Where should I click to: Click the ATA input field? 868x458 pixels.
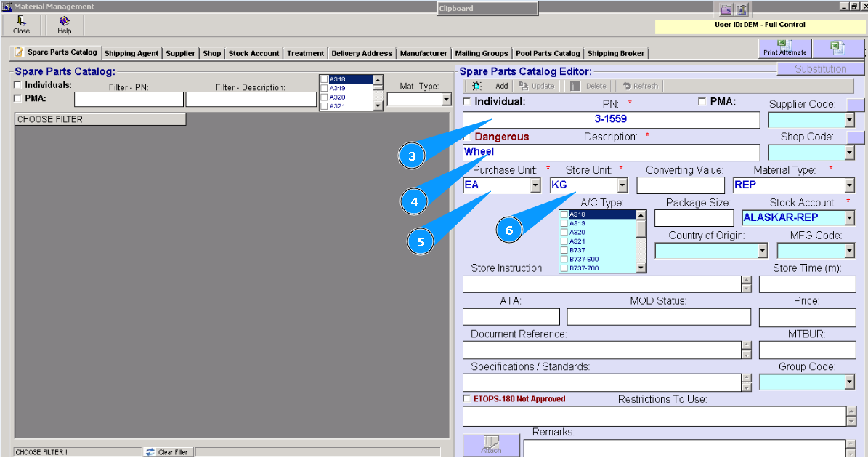pyautogui.click(x=511, y=317)
